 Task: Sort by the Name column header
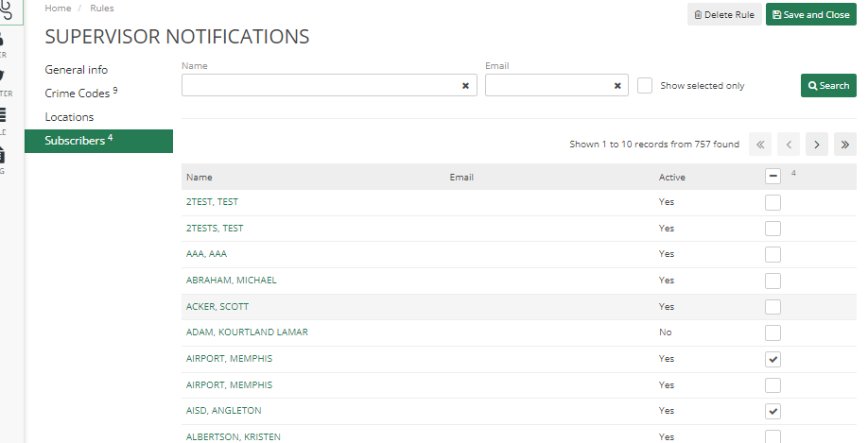pos(200,177)
